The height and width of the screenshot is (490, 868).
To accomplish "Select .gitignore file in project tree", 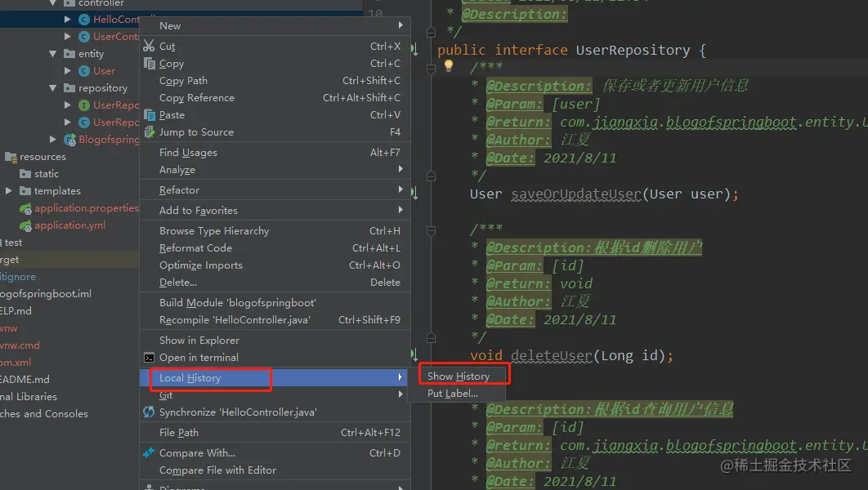I will 18,277.
